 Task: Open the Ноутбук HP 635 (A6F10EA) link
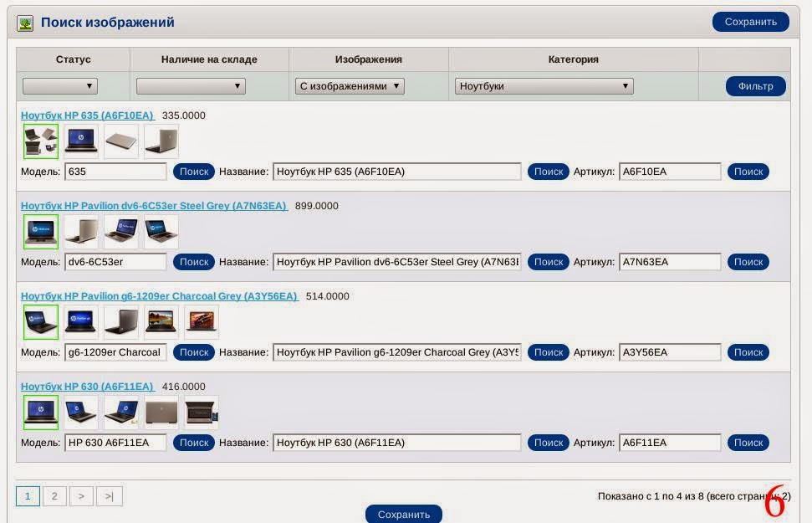coord(87,115)
